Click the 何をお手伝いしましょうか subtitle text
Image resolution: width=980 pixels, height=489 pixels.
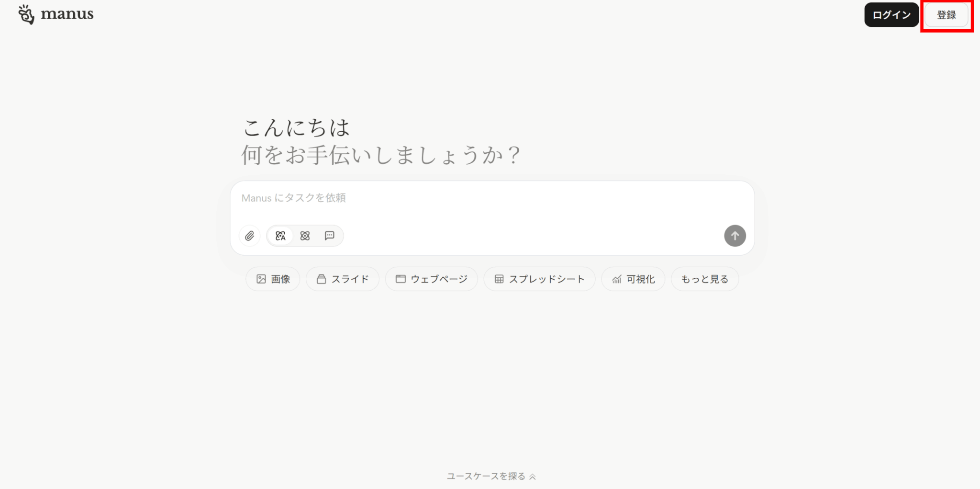380,155
